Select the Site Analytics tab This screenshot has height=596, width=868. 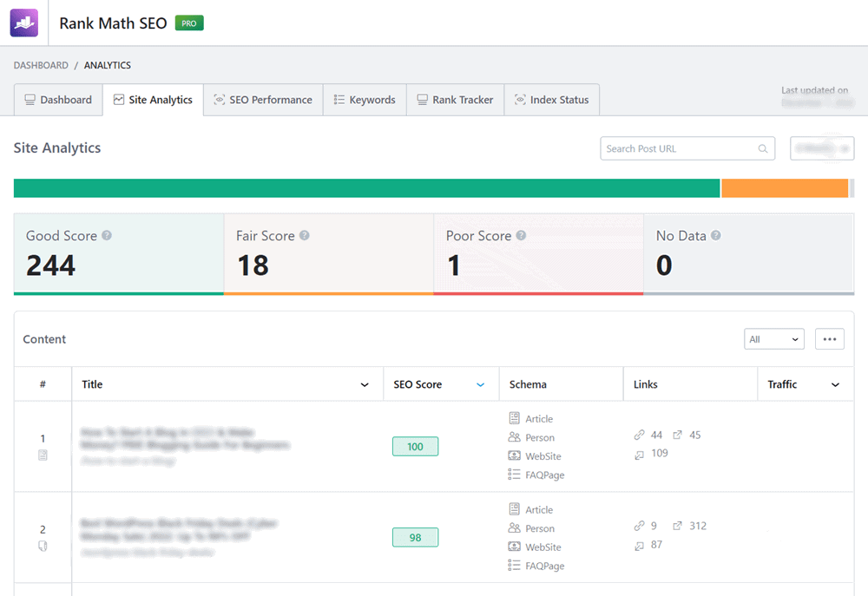click(x=153, y=100)
